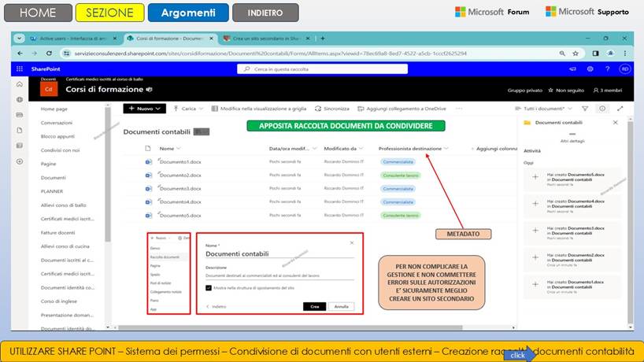The height and width of the screenshot is (362, 644).
Task: Click the globe icon in left rail
Action: click(20, 100)
